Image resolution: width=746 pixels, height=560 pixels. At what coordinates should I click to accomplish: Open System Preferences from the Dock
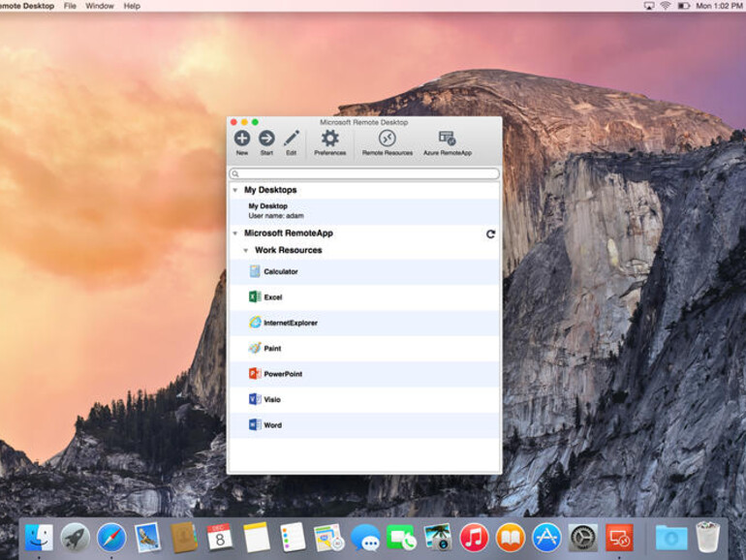583,538
